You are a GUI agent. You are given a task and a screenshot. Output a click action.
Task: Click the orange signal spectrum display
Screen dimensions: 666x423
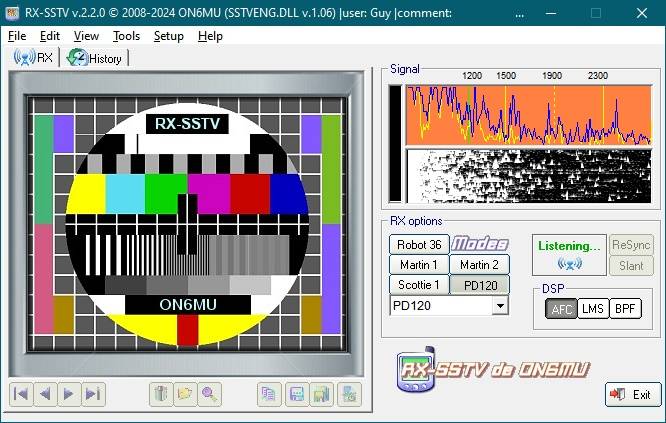pos(528,116)
